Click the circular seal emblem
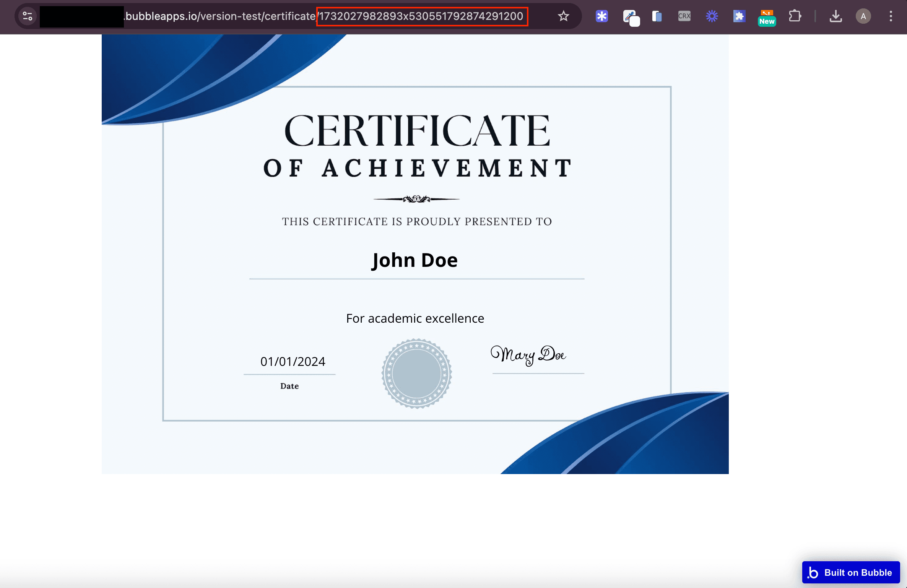This screenshot has width=907, height=588. pyautogui.click(x=416, y=374)
